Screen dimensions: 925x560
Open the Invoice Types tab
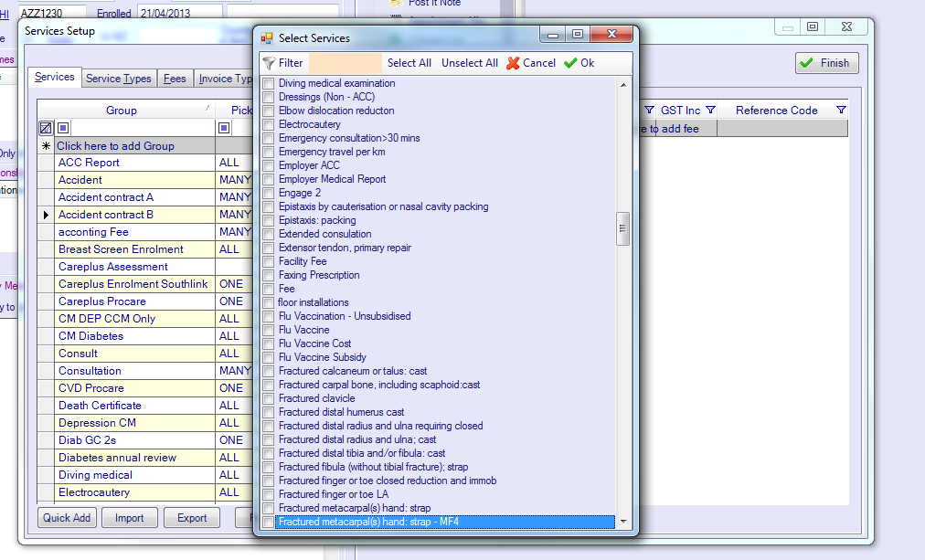pyautogui.click(x=225, y=79)
